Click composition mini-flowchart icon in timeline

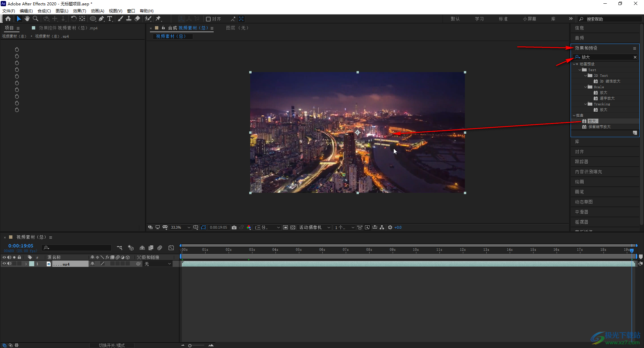pos(119,248)
